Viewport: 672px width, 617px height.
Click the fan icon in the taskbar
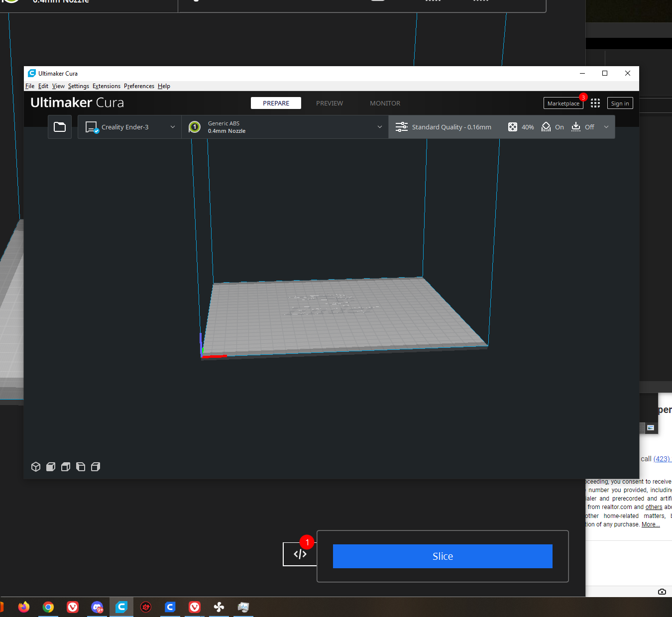[x=219, y=607]
